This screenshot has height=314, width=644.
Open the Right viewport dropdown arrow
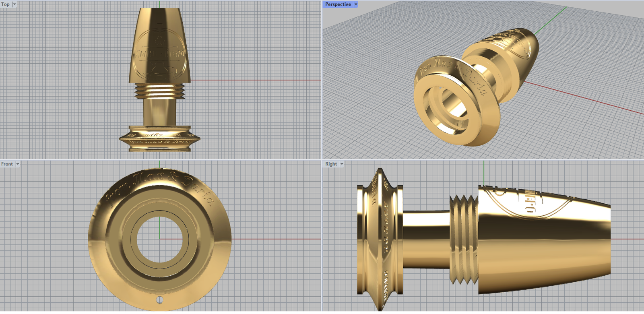(x=342, y=164)
